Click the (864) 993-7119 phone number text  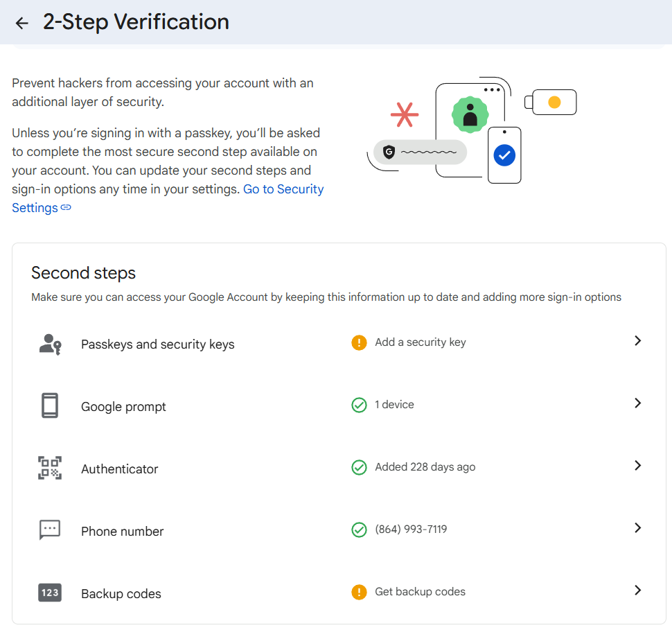pos(411,530)
